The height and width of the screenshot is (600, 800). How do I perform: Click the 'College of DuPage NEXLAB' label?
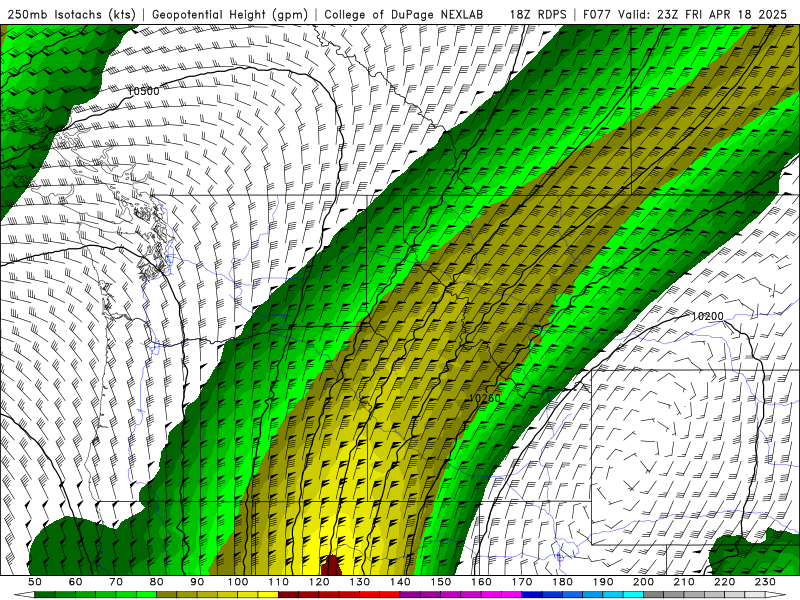(404, 14)
